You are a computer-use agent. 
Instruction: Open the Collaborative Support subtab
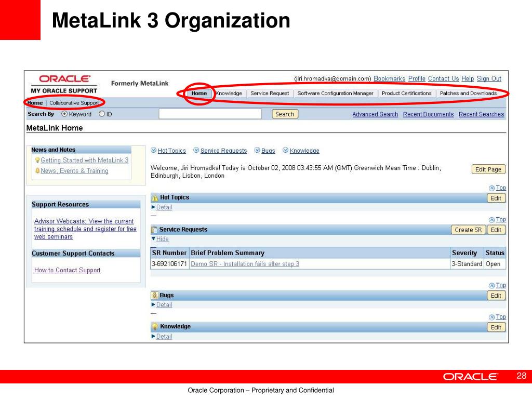click(74, 103)
